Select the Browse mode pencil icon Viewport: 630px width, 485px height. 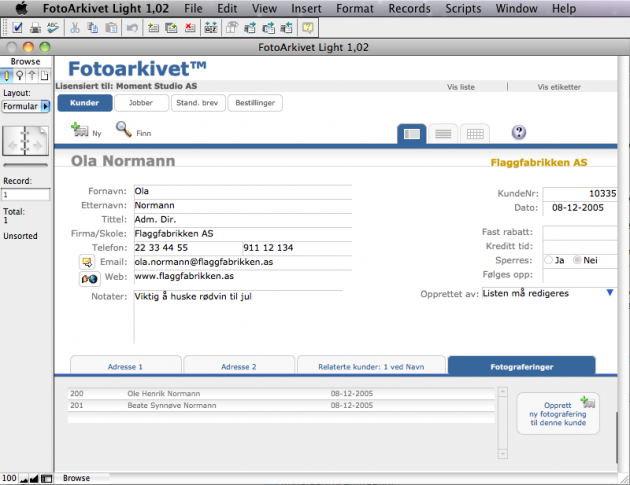(x=7, y=76)
